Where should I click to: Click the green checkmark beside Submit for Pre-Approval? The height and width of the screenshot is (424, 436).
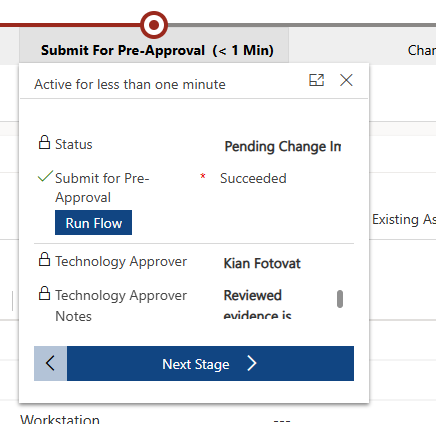click(45, 176)
